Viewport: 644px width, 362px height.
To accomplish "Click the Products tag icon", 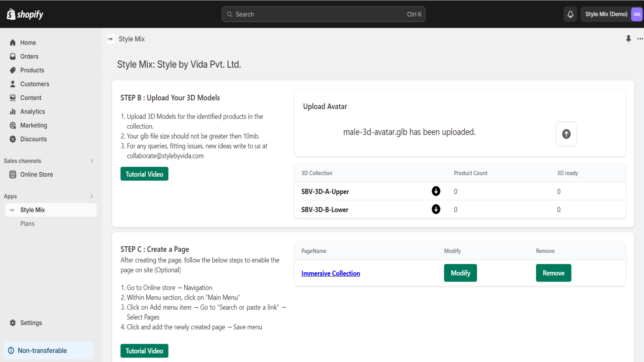I will tap(13, 70).
